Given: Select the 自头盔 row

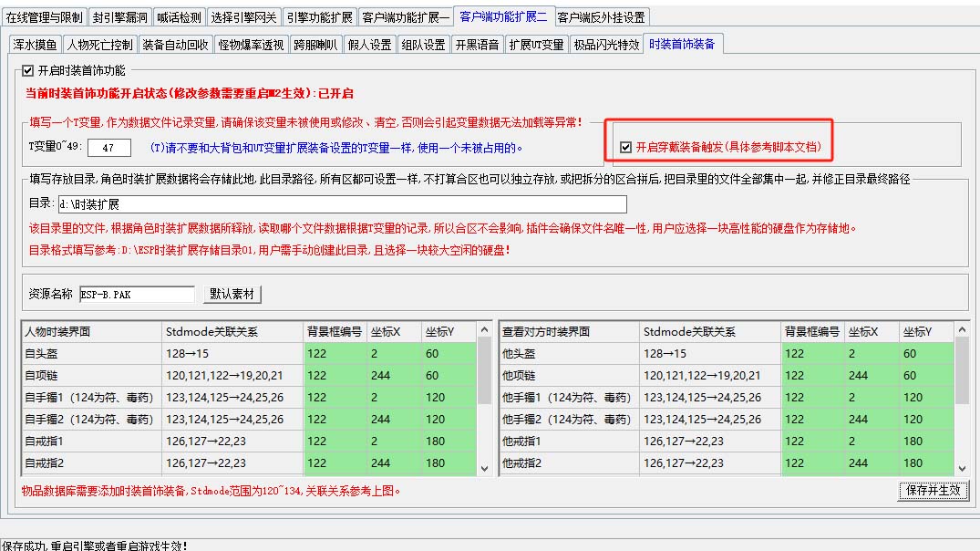Looking at the screenshot, I should click(x=249, y=353).
